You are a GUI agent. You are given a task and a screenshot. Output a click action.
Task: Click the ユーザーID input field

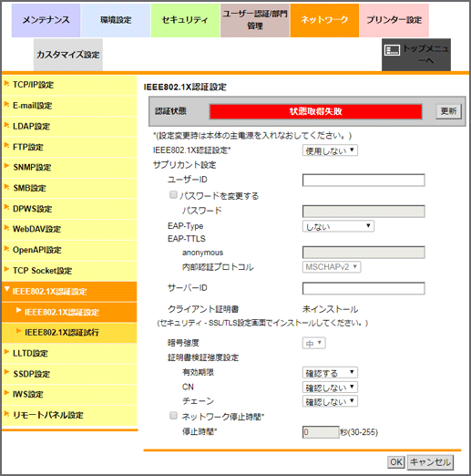363,180
